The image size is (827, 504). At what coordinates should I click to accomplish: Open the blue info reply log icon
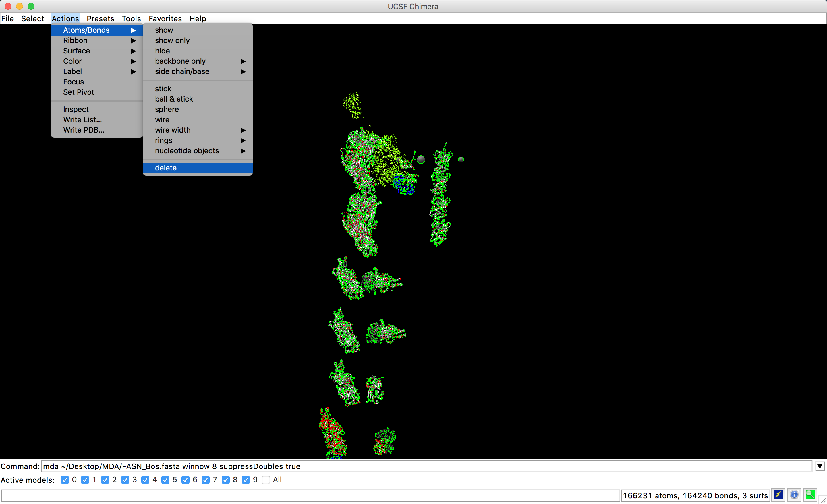click(794, 495)
